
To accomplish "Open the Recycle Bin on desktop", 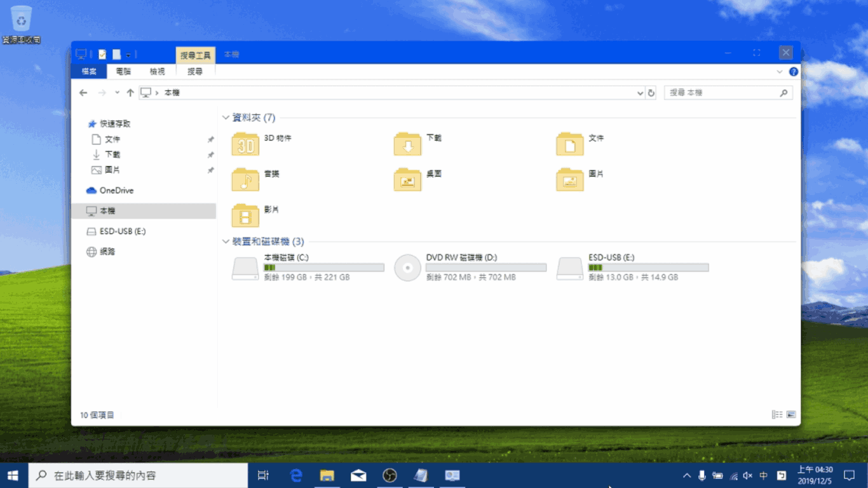I will (x=22, y=25).
